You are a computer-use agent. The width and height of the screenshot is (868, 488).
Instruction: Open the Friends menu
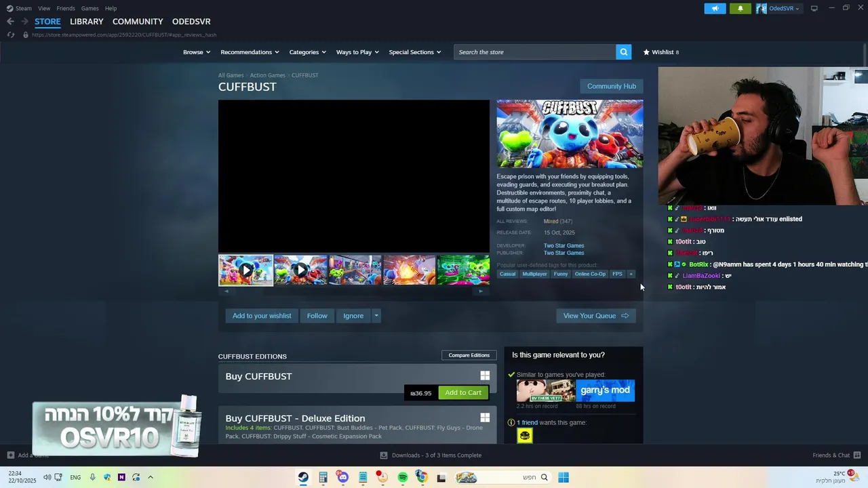[66, 8]
